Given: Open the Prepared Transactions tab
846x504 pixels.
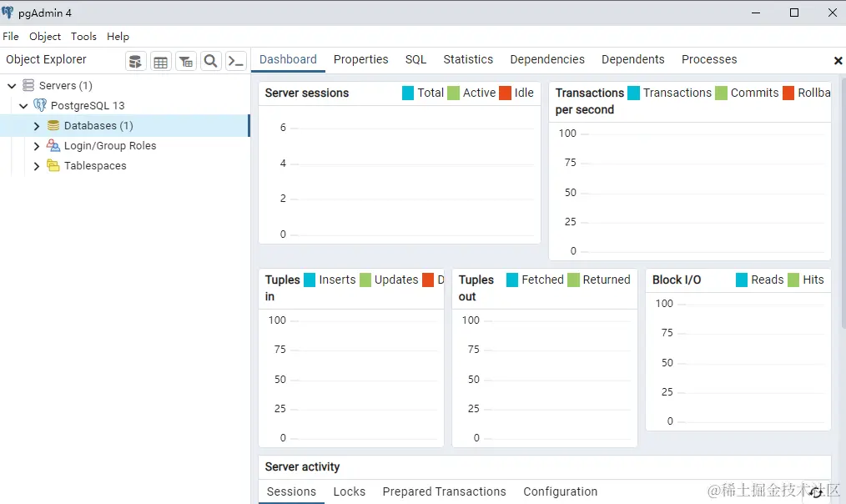Looking at the screenshot, I should [444, 491].
